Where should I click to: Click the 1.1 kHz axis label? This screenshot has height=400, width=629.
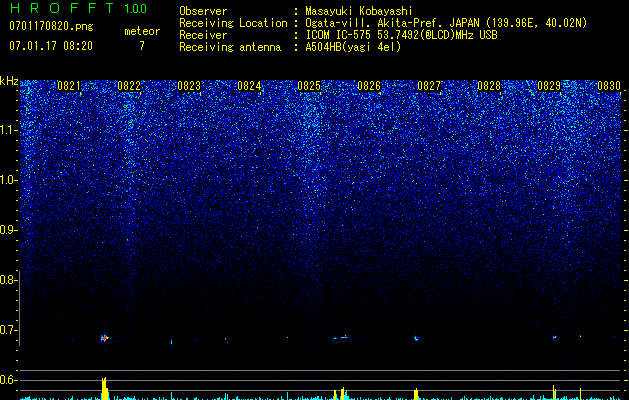[9, 130]
